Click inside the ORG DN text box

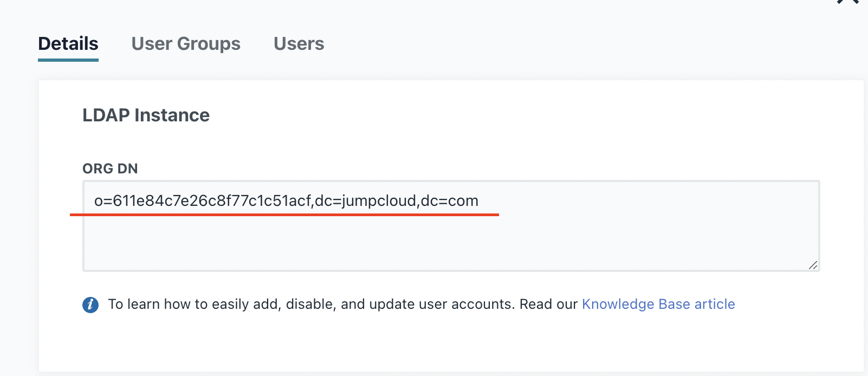pyautogui.click(x=451, y=226)
